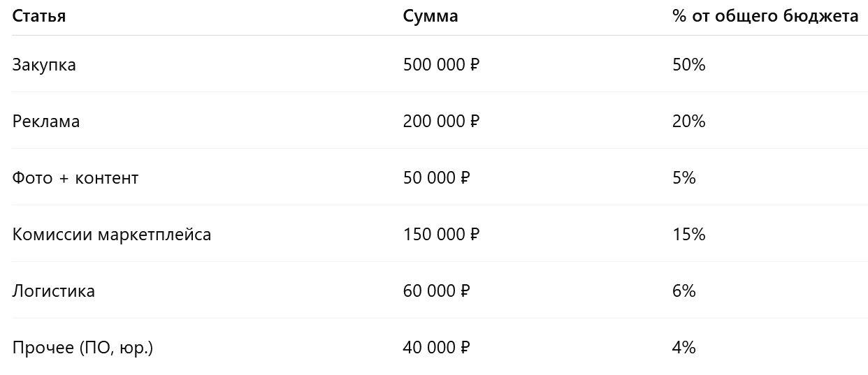Image resolution: width=868 pixels, height=375 pixels.
Task: Select the "Фото + контент" row label
Action: pos(75,178)
